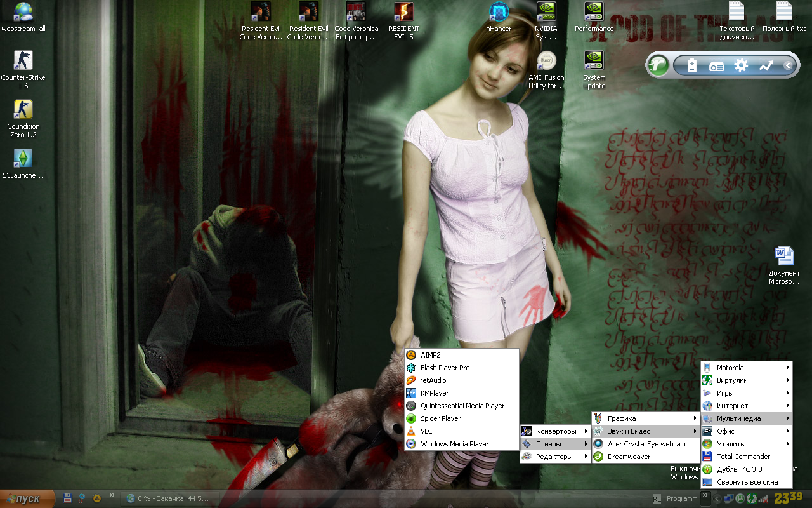812x508 pixels.
Task: Click the RL language indicator
Action: [657, 498]
